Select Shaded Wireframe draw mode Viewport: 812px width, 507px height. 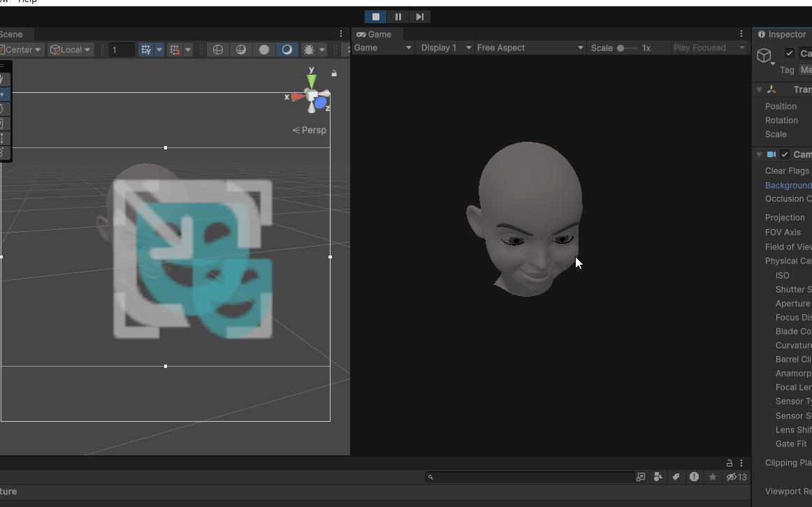(241, 50)
